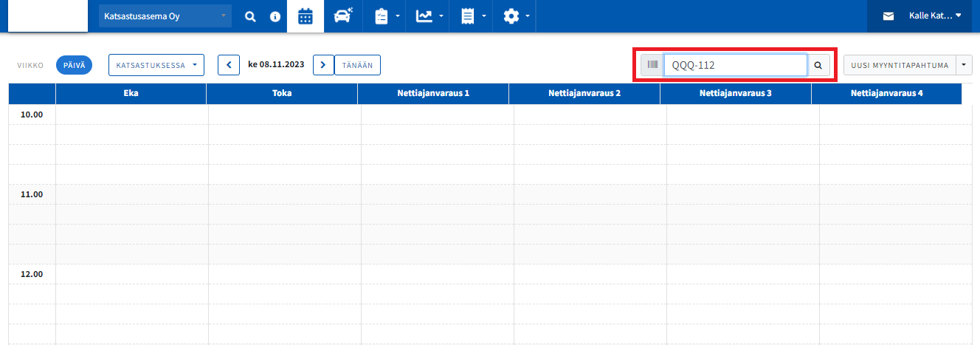Open the clipboard checklist menu

tap(387, 16)
